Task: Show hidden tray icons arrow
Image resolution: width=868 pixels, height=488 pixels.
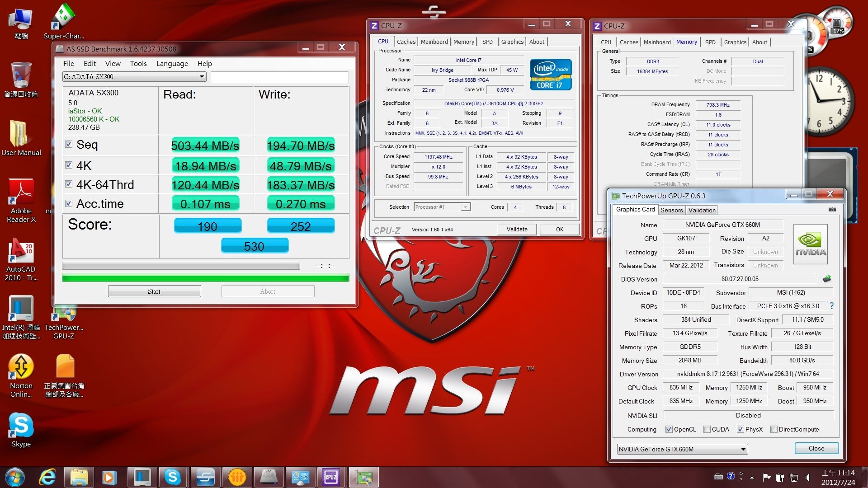Action: [752, 477]
